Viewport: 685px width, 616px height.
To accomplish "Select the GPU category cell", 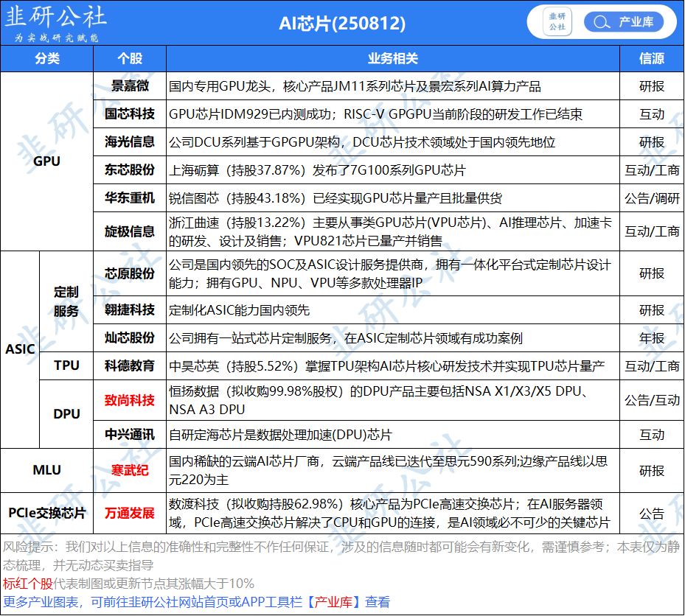I will 47,161.
